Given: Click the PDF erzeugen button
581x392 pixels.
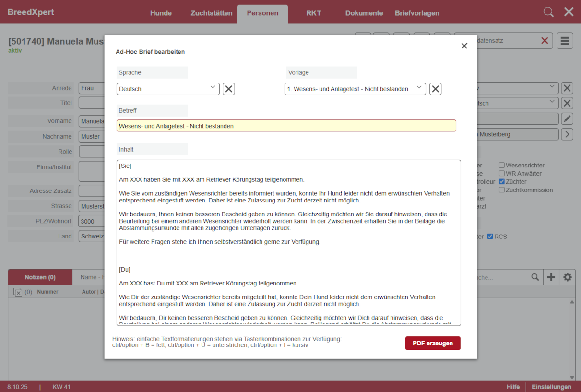Looking at the screenshot, I should click(433, 343).
